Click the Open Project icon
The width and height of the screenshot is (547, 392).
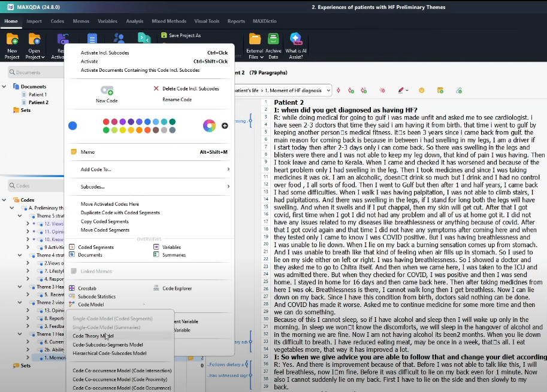[34, 39]
